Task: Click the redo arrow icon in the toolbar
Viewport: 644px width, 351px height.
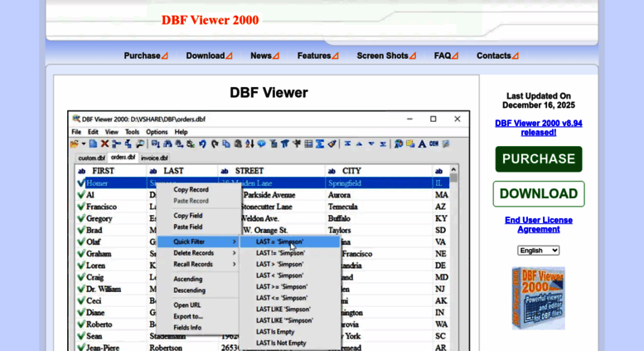Action: point(215,144)
